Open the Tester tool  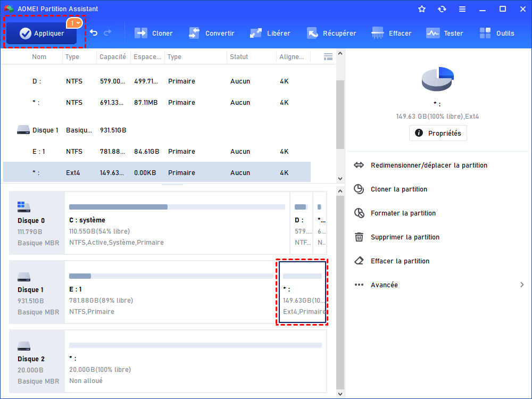click(x=444, y=33)
